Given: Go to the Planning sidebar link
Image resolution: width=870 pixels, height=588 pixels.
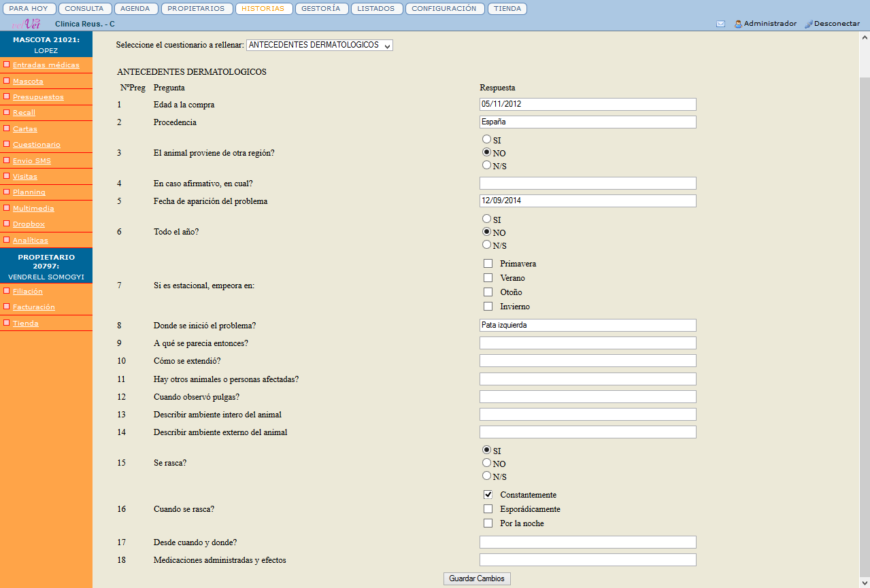Looking at the screenshot, I should point(29,192).
